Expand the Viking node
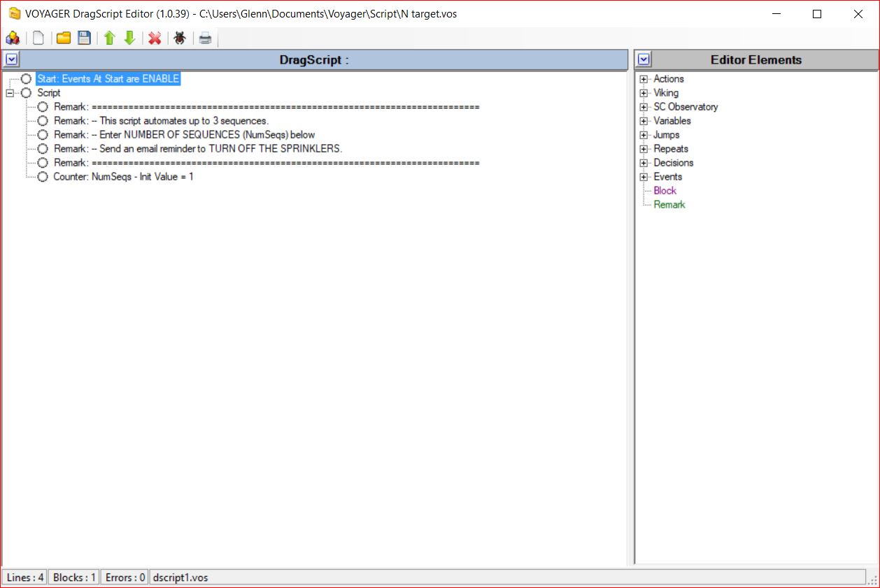 click(644, 93)
